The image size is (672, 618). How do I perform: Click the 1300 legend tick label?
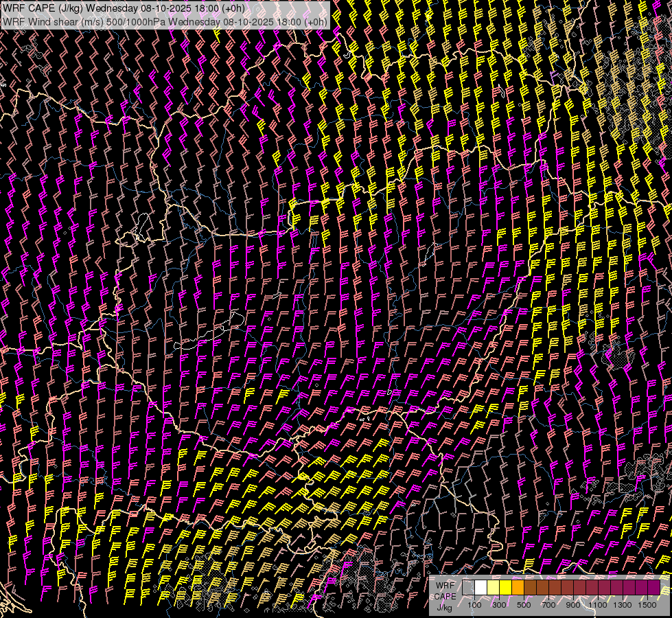pos(623,605)
